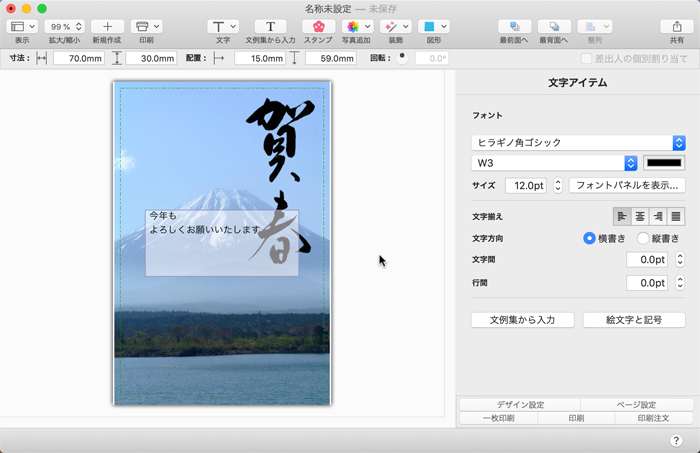The width and height of the screenshot is (700, 453).
Task: Align text center in 文字揃え
Action: 640,215
